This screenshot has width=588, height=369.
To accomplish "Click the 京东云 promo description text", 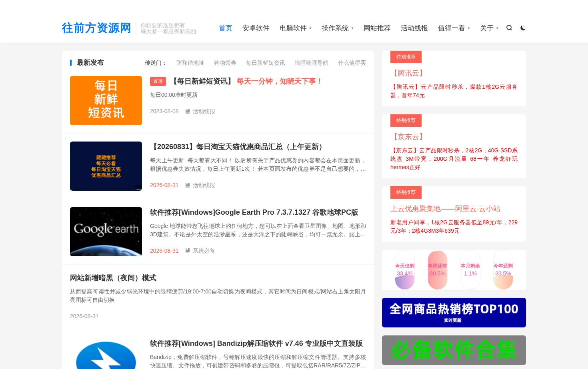I will [454, 159].
